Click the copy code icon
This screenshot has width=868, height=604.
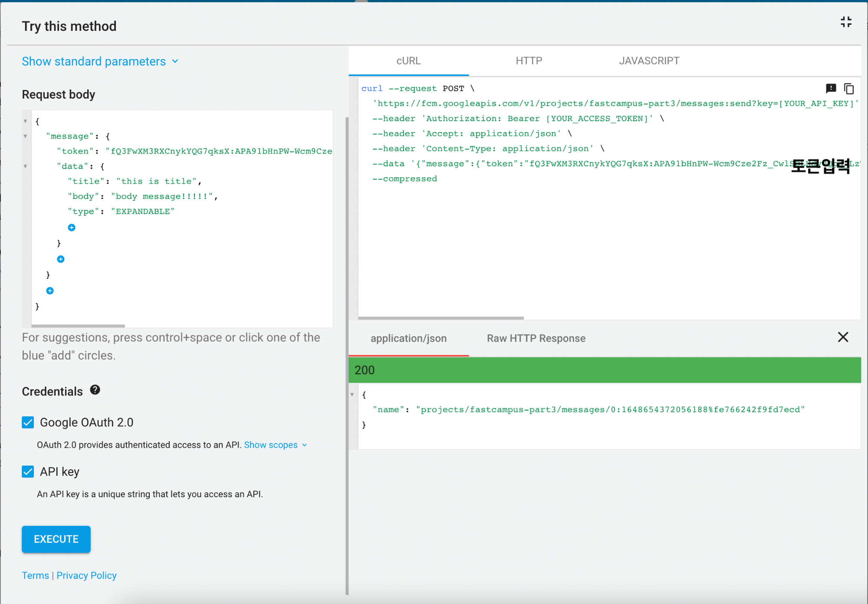tap(849, 89)
